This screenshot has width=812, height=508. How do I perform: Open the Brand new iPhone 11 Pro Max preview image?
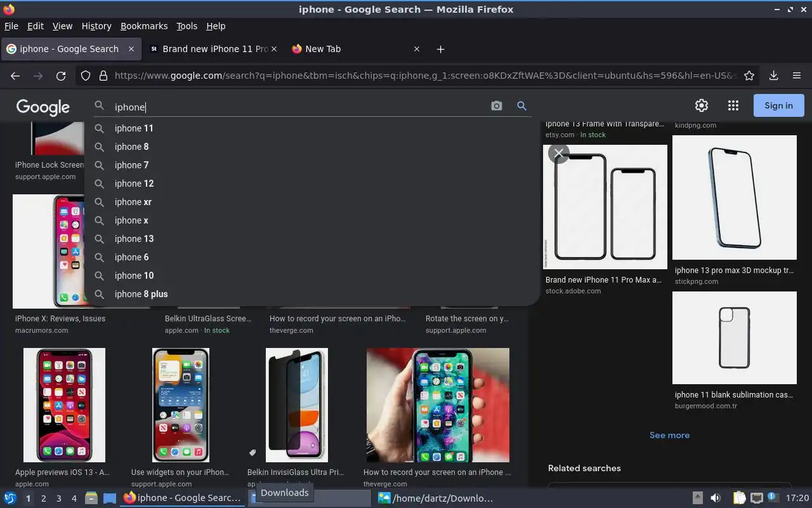tap(605, 207)
